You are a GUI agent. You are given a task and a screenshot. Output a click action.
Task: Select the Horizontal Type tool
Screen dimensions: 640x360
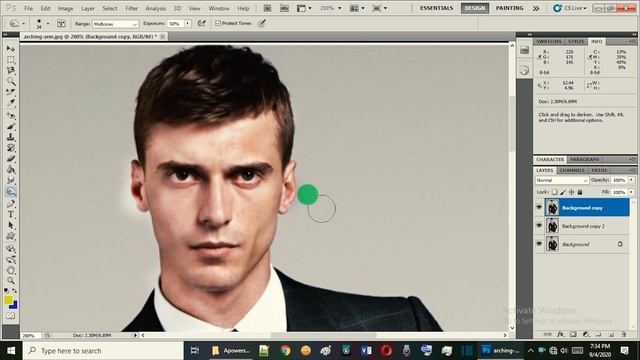click(11, 214)
